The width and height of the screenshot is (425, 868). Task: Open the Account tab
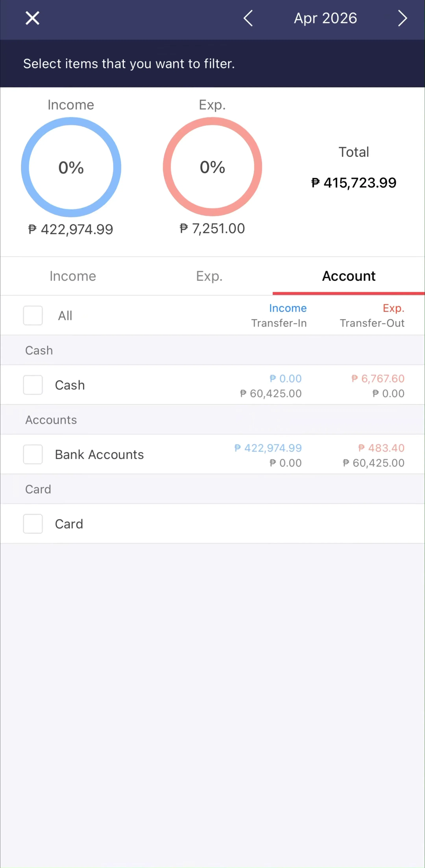click(348, 276)
